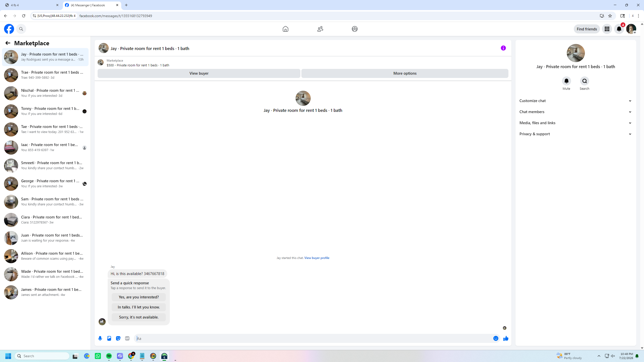This screenshot has width=644, height=362.
Task: Open the Friends icon in top navigation
Action: [320, 29]
